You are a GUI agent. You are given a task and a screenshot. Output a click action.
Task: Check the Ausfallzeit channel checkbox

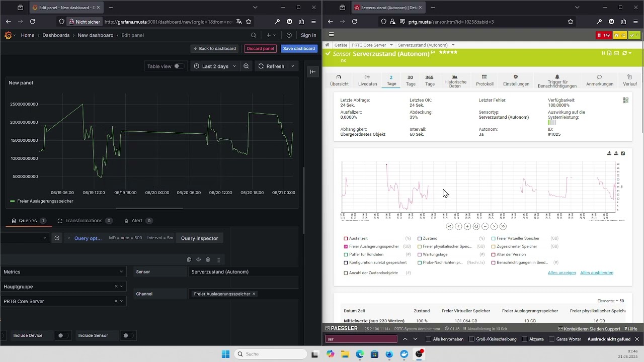click(346, 238)
